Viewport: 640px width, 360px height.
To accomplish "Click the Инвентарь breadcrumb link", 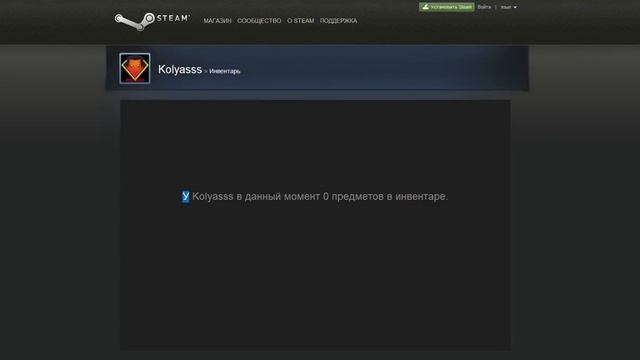I will tap(225, 71).
